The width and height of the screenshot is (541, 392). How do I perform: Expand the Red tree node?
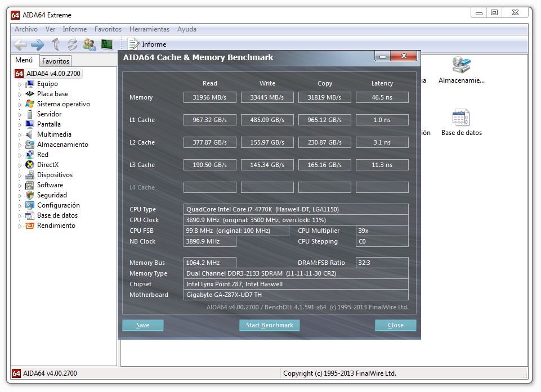[x=20, y=155]
